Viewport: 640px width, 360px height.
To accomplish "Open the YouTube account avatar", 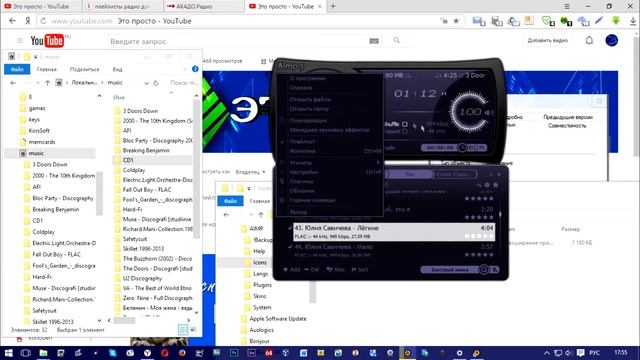I will click(x=611, y=40).
